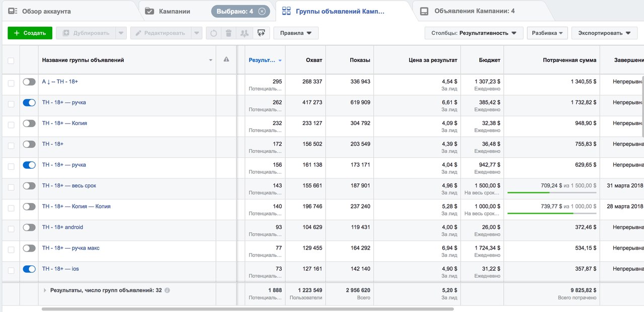The height and width of the screenshot is (312, 644).
Task: Click the 739,77 $ из 1 000,00 $ spend progress bar
Action: click(x=552, y=213)
